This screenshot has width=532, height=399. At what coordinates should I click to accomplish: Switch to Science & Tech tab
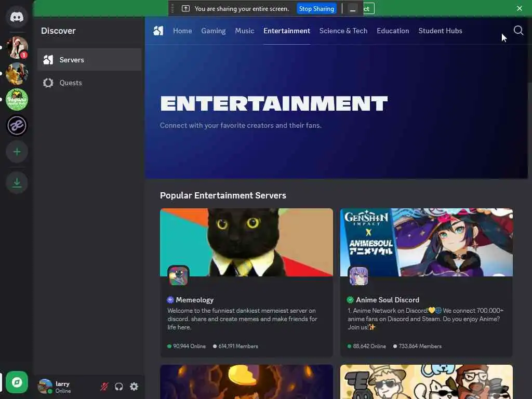tap(343, 31)
